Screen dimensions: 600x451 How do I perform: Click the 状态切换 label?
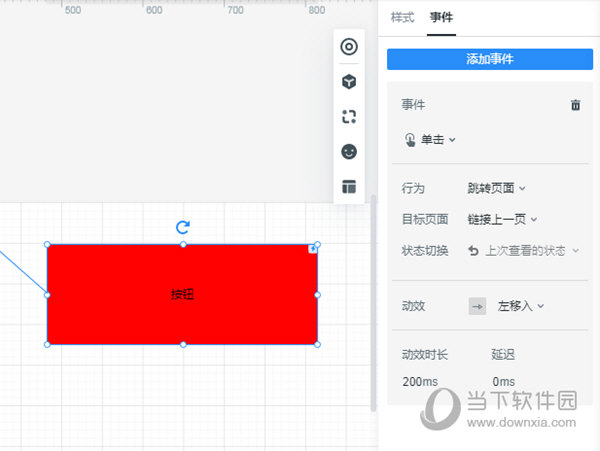click(x=425, y=251)
